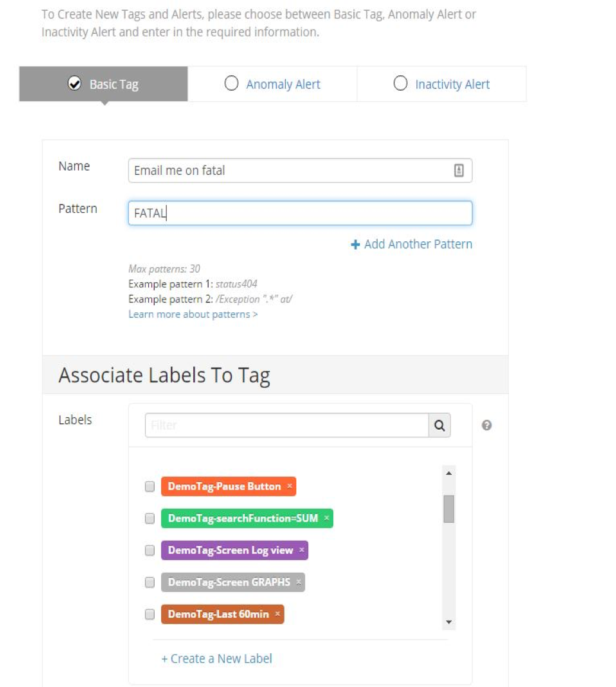Click the search magnifier icon in Labels filter
The width and height of the screenshot is (616, 687).
[x=439, y=425]
